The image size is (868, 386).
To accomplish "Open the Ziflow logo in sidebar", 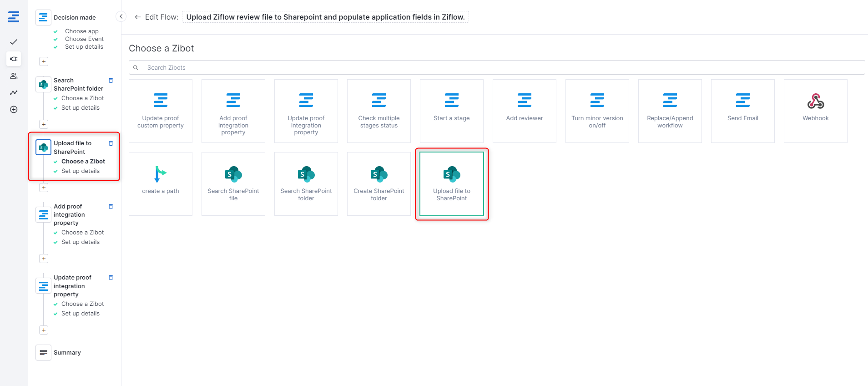I will tap(14, 17).
